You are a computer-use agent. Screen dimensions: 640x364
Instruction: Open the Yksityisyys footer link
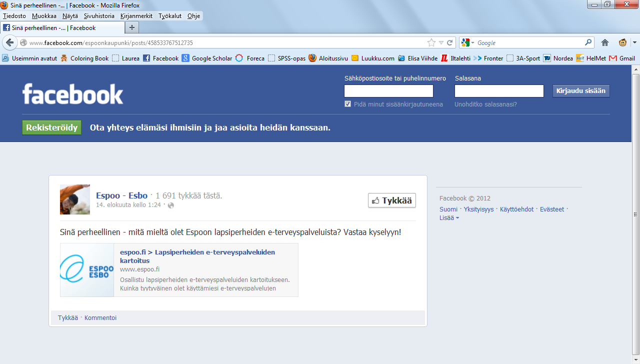tap(478, 209)
